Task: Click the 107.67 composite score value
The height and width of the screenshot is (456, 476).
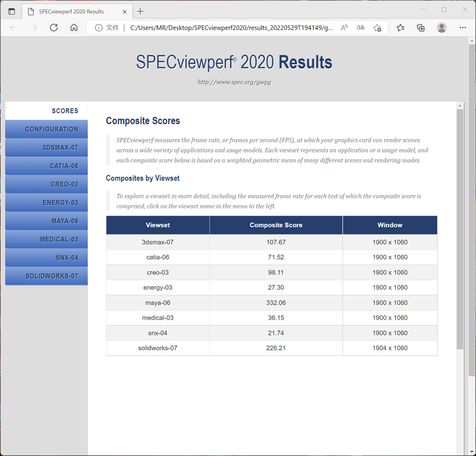Action: coord(276,242)
